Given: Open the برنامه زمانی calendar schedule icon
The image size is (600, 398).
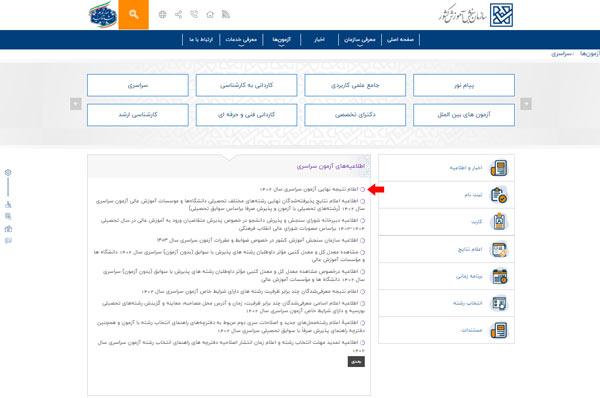Looking at the screenshot, I should click(x=499, y=276).
